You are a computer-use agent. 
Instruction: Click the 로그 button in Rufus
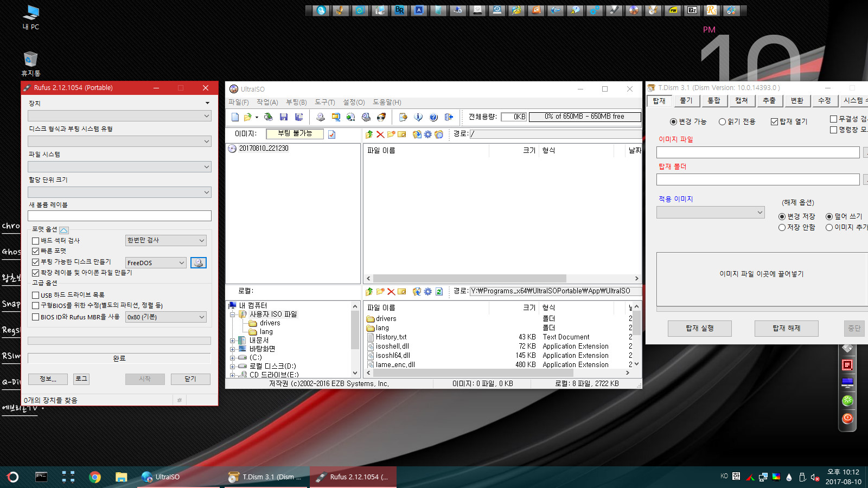click(81, 379)
